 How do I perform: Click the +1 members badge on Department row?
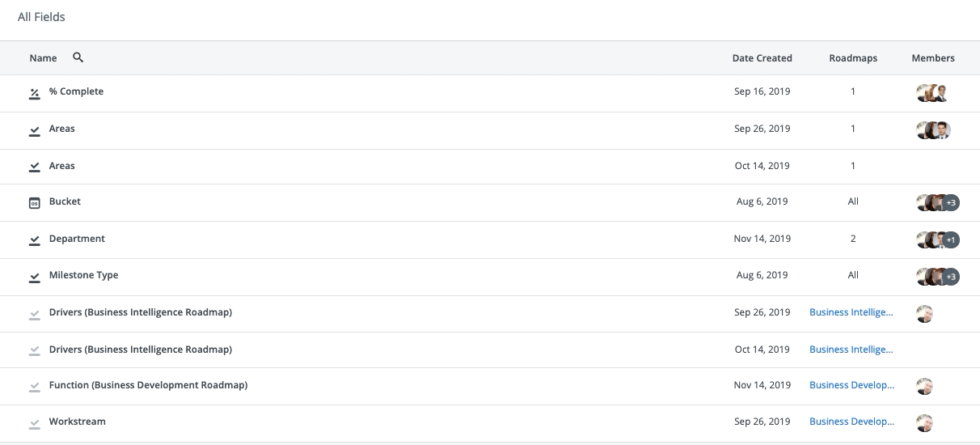(x=951, y=239)
